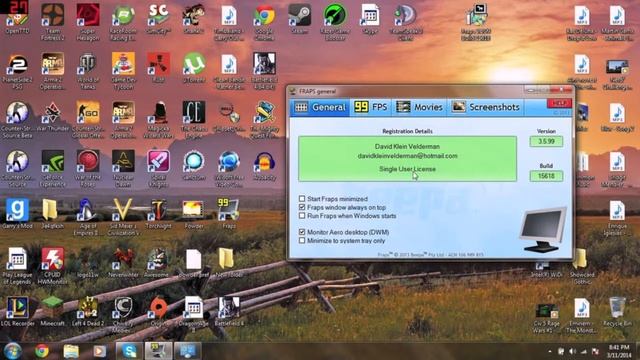Open the Battlefield 4 shortcut in bottom row
Viewport: 640px width, 360px height.
229,311
